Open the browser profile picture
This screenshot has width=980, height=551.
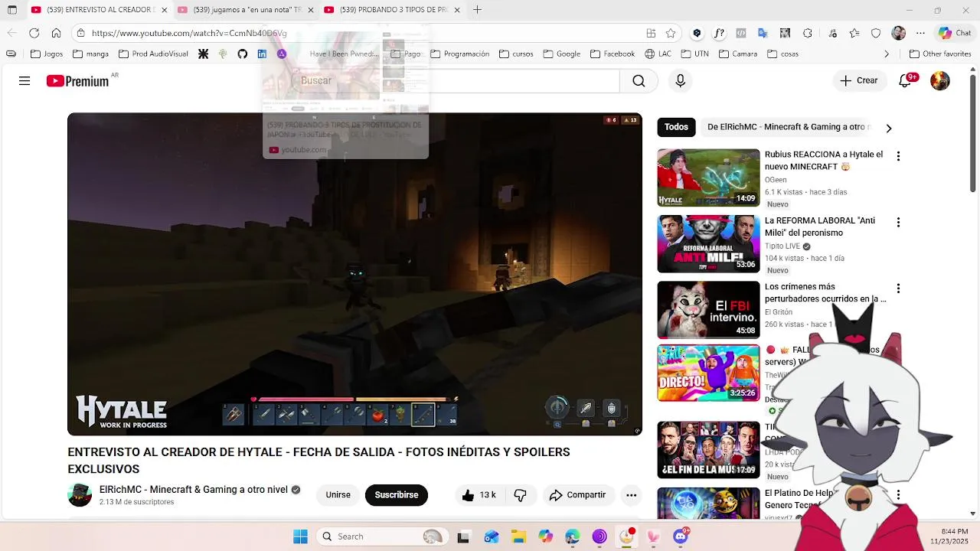coord(899,33)
